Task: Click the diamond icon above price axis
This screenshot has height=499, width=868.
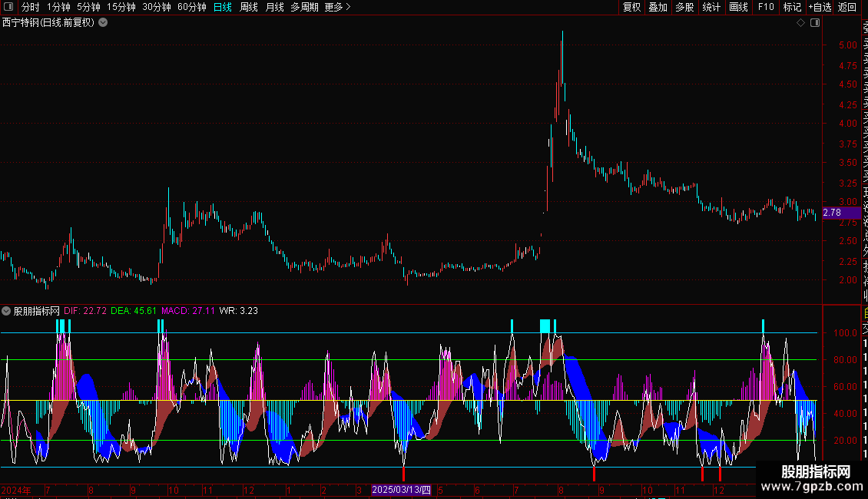Action: pos(800,23)
